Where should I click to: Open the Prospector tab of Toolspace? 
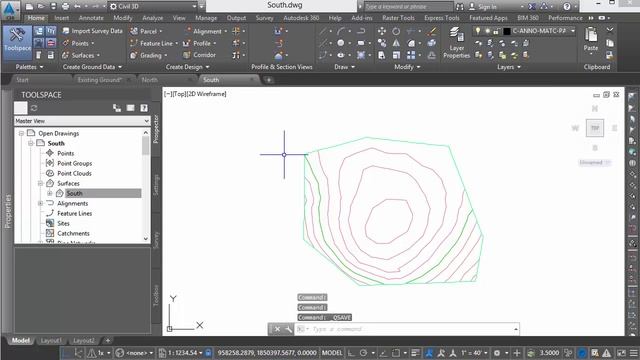[x=156, y=129]
